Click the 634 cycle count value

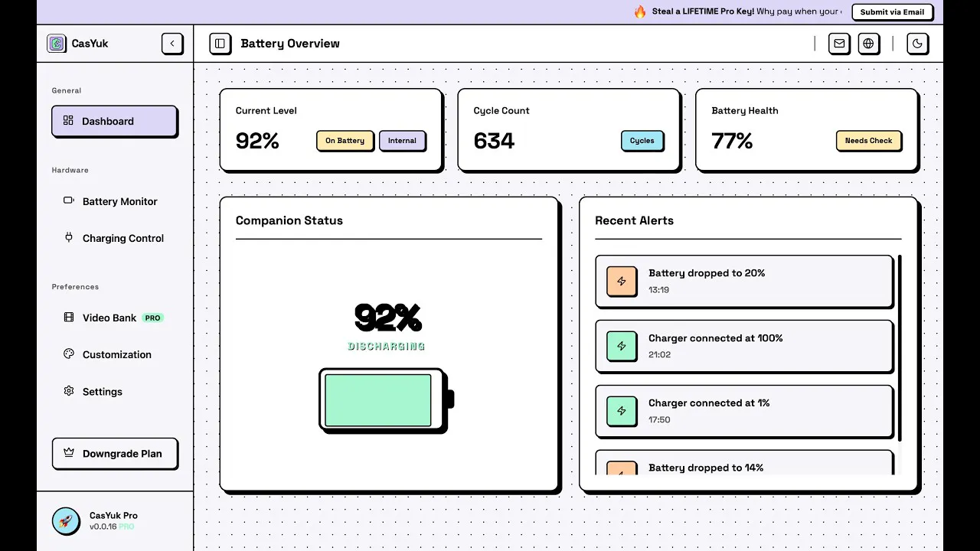[x=494, y=141]
